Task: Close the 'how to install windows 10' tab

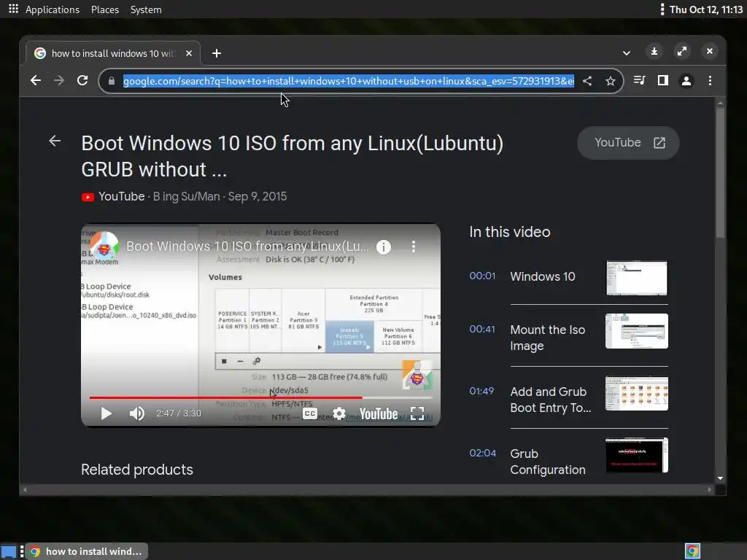Action: (x=189, y=53)
